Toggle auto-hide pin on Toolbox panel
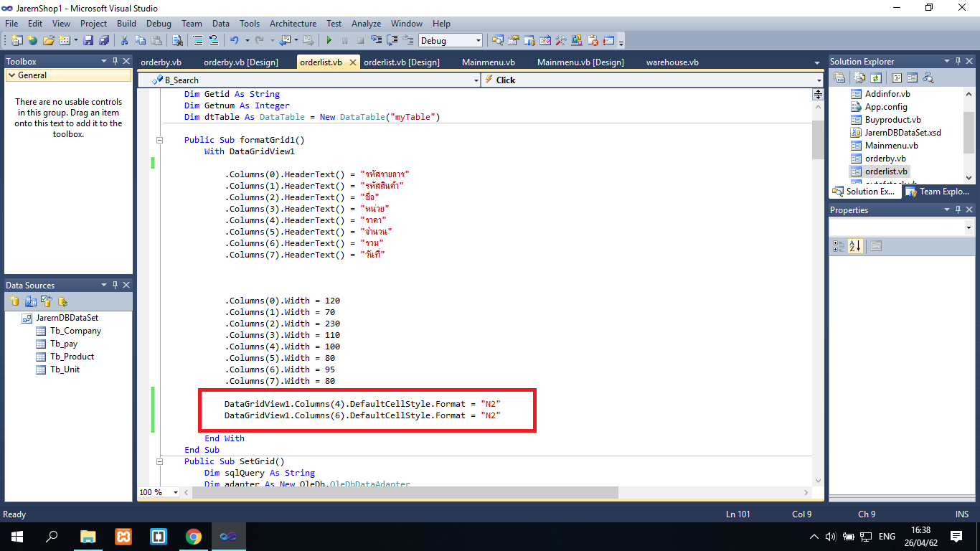Viewport: 980px width, 551px height. (115, 62)
